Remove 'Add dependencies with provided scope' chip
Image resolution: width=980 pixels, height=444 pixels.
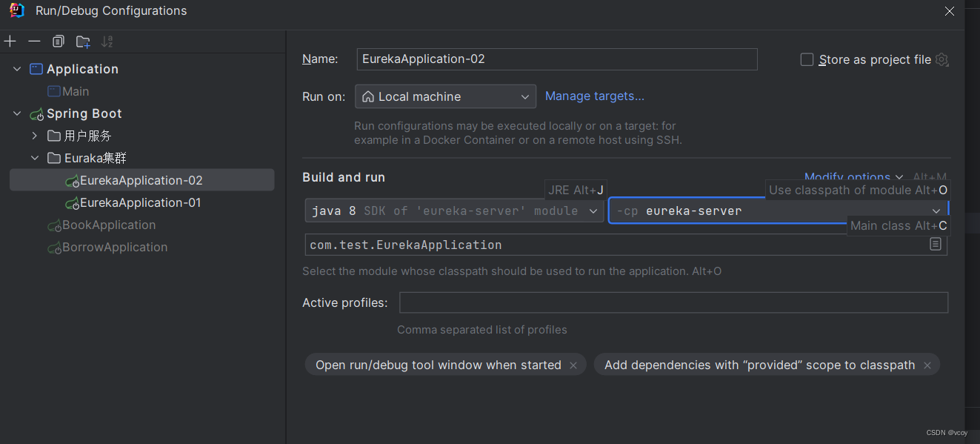[927, 365]
